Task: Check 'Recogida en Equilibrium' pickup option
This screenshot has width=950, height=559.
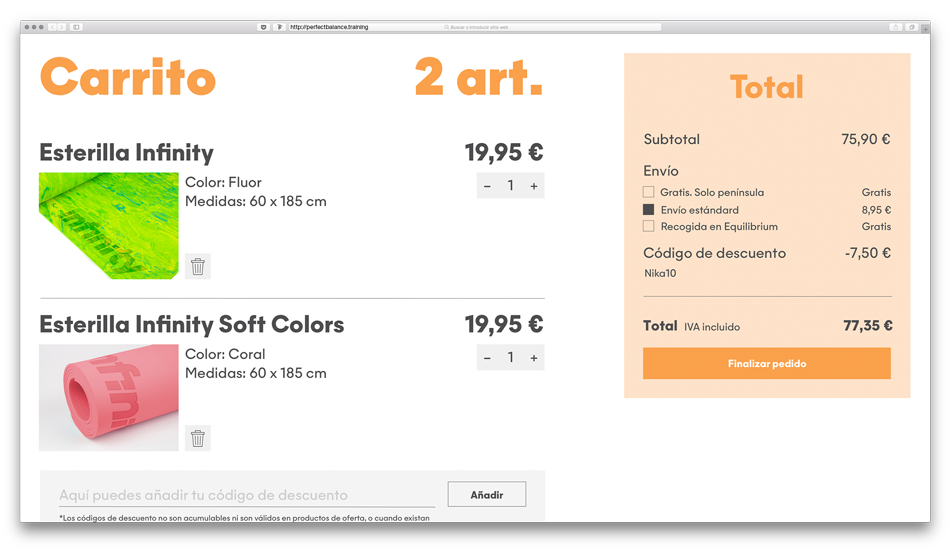Action: [x=648, y=227]
